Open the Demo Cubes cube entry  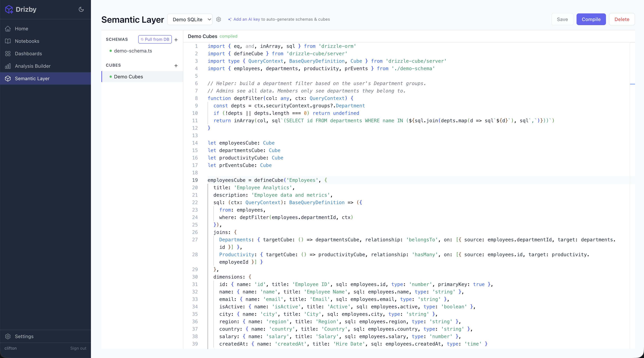[129, 77]
